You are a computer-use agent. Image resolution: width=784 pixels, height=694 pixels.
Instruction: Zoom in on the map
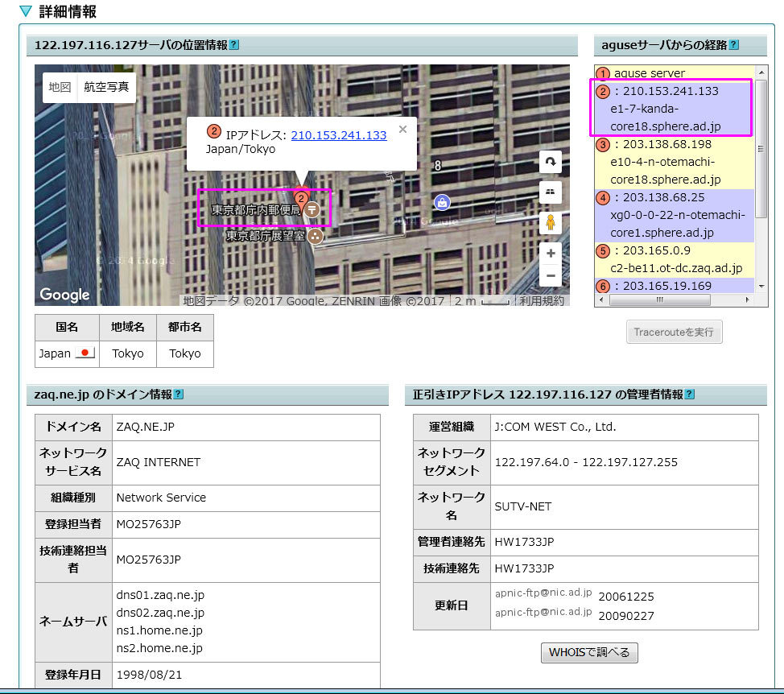pos(551,254)
